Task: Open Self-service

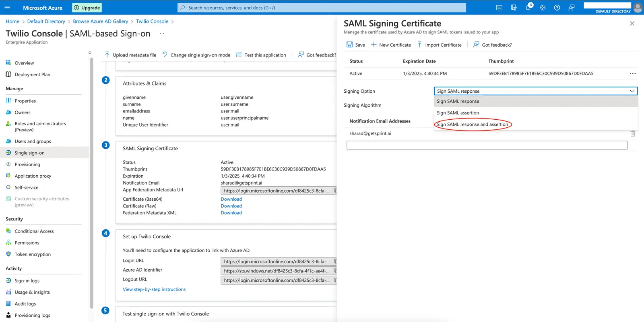Action: [x=27, y=187]
